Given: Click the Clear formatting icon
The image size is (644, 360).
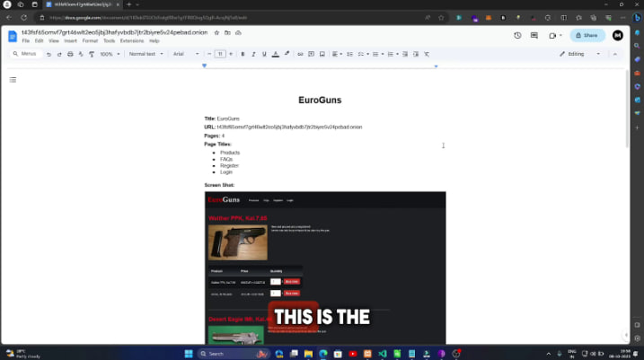Looking at the screenshot, I should (427, 54).
